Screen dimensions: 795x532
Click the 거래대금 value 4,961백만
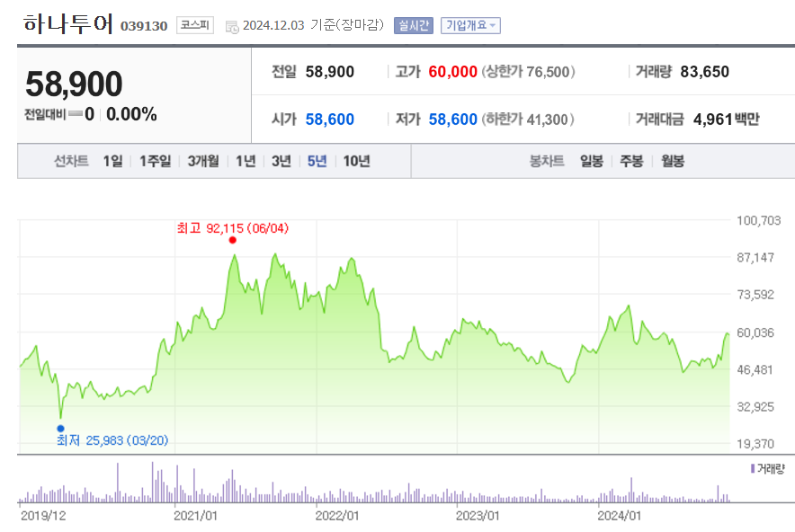726,120
